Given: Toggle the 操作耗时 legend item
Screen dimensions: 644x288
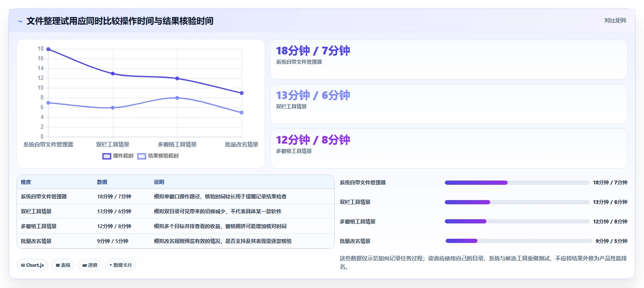Looking at the screenshot, I should pos(118,156).
